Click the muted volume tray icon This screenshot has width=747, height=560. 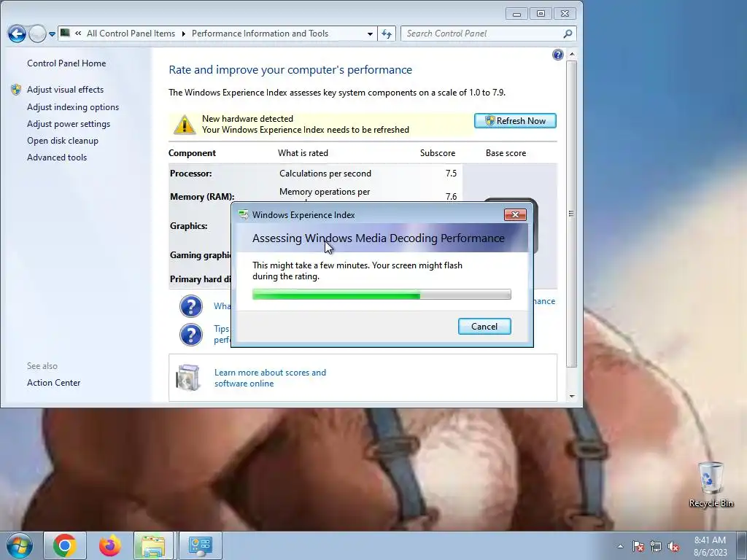tap(673, 546)
